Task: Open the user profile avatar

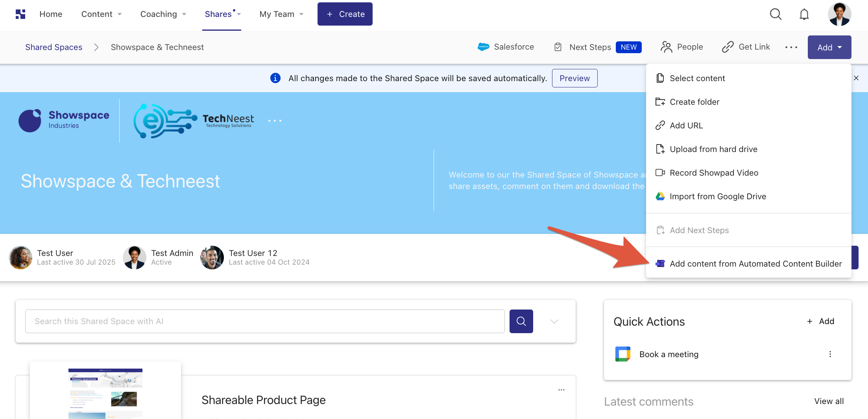Action: [839, 14]
